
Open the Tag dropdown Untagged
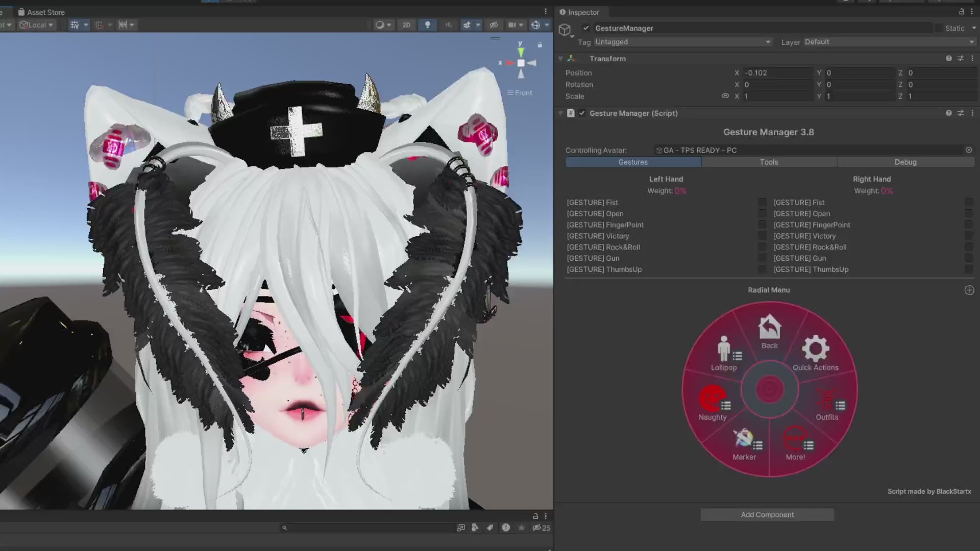click(x=682, y=42)
